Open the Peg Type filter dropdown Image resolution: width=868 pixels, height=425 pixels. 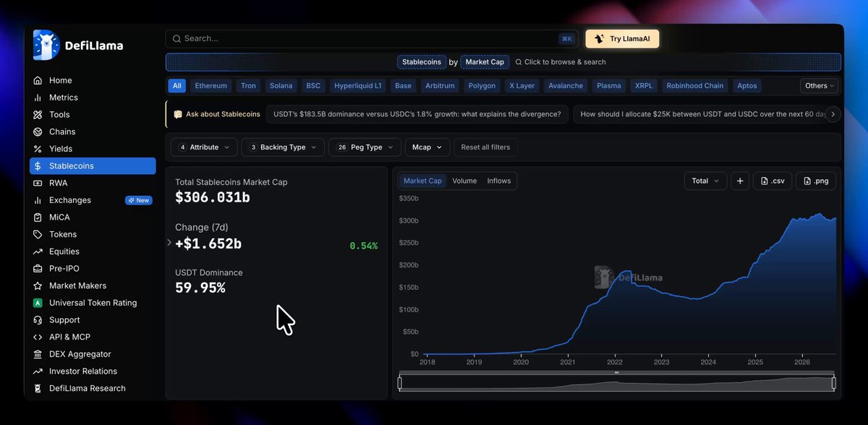(365, 147)
